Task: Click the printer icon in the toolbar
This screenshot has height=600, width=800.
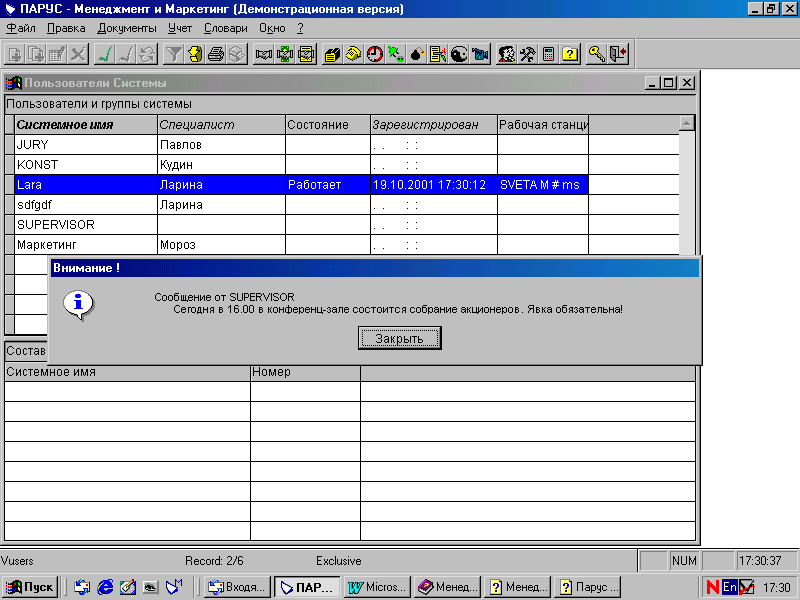Action: tap(216, 54)
